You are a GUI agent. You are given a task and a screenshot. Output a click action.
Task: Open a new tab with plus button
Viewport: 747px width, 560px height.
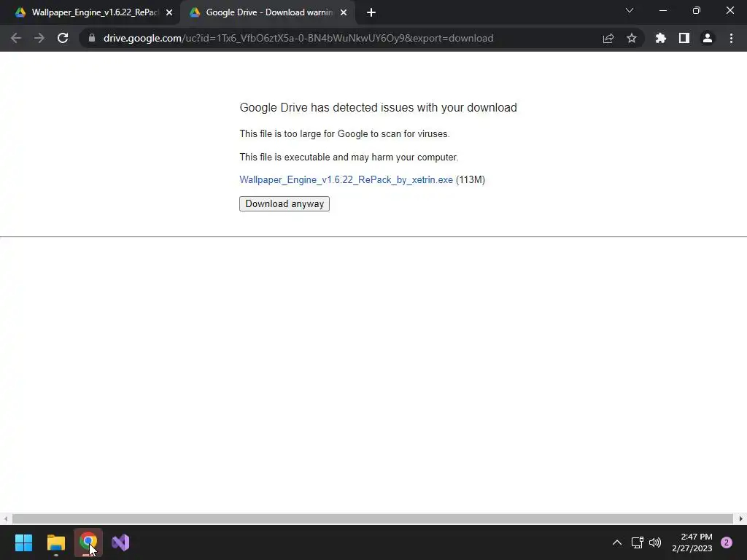pyautogui.click(x=371, y=13)
